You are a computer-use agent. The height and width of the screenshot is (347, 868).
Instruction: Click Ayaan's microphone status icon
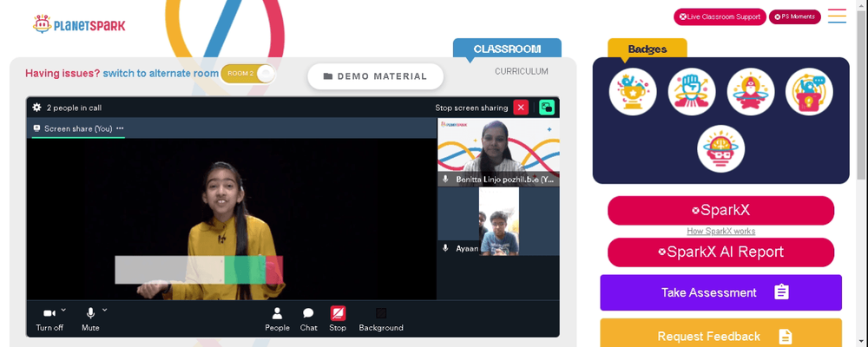point(445,248)
